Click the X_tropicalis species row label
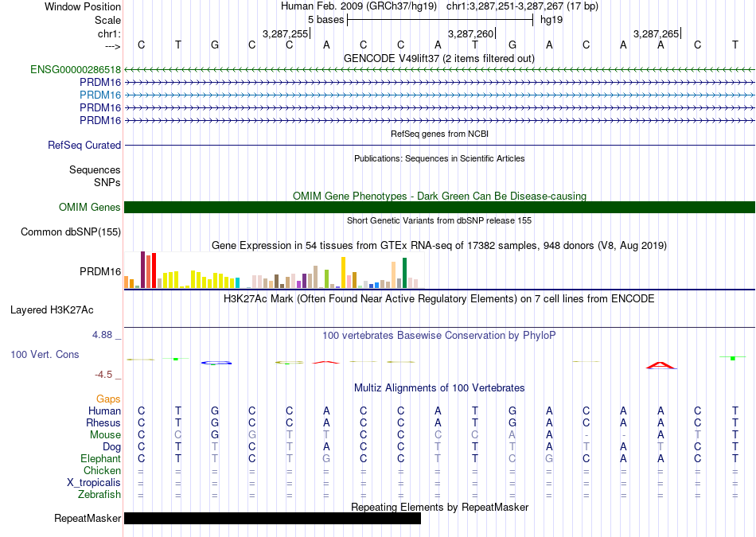The width and height of the screenshot is (756, 537). point(94,483)
